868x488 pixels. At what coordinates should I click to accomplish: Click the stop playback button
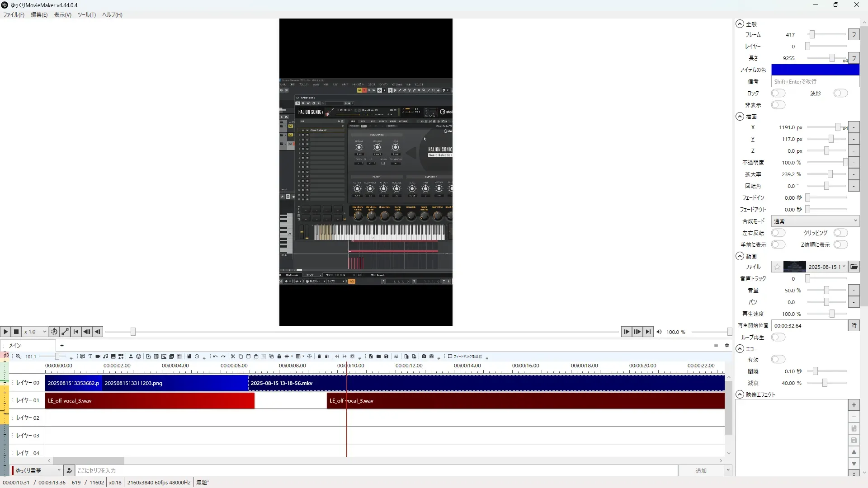[16, 332]
